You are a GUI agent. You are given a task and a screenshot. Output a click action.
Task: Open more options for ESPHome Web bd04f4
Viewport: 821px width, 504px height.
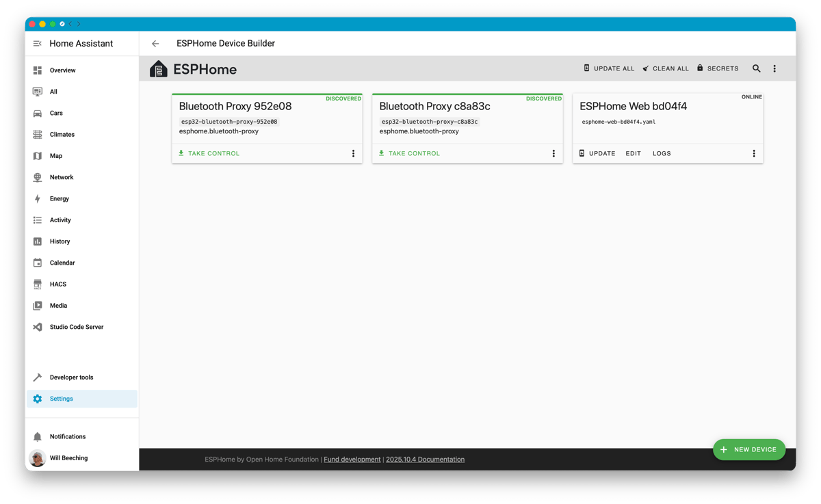point(754,154)
